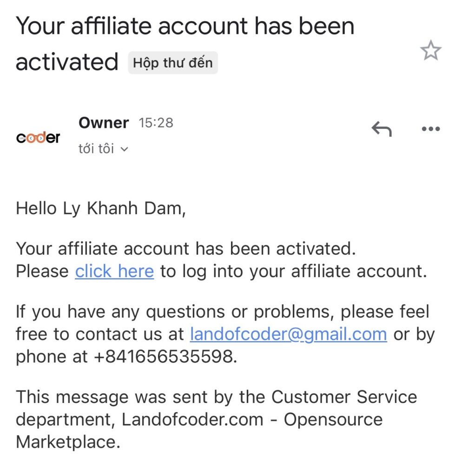Tap the greeting "Hello Ly Khanh Dam,"
The height and width of the screenshot is (476, 462).
click(x=101, y=208)
